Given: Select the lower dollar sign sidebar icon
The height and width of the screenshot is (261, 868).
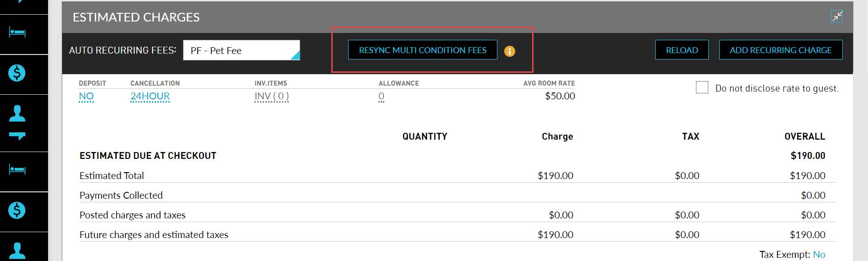Looking at the screenshot, I should [17, 211].
